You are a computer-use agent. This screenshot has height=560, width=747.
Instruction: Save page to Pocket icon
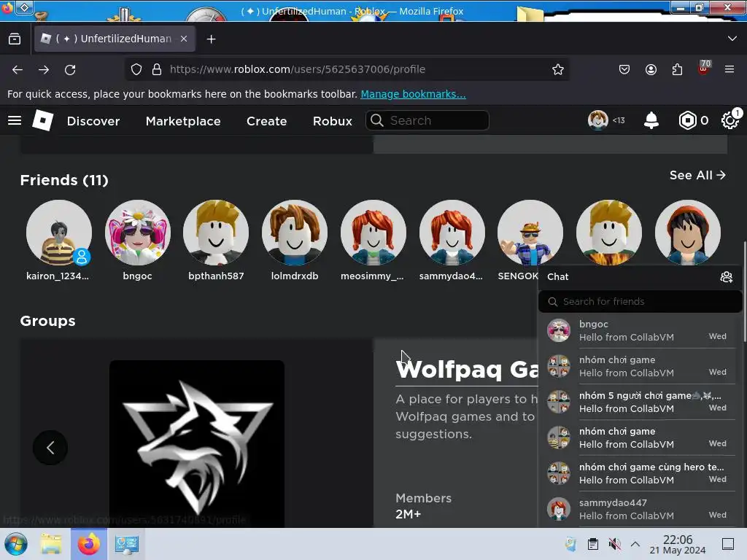pyautogui.click(x=624, y=69)
